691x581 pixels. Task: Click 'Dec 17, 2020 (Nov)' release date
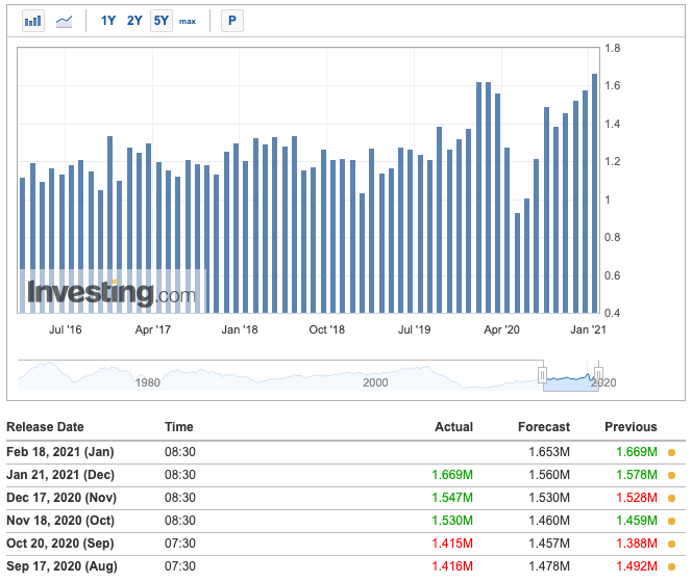click(62, 498)
